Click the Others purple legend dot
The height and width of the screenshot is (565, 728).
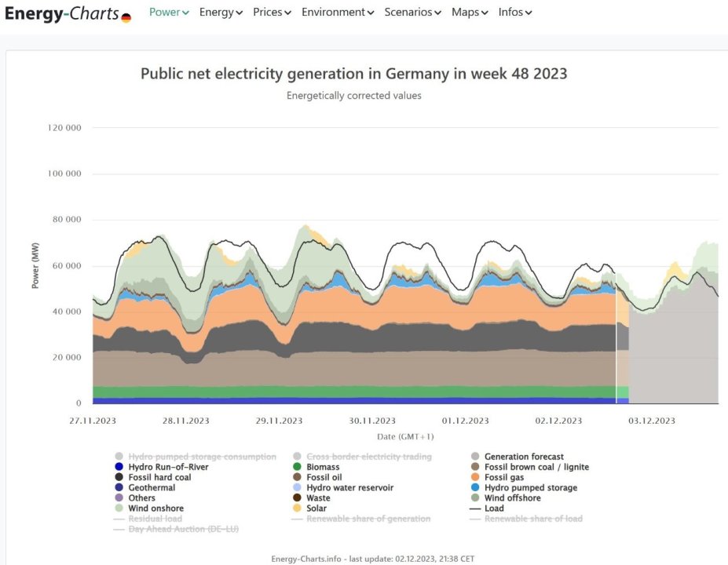click(x=119, y=498)
